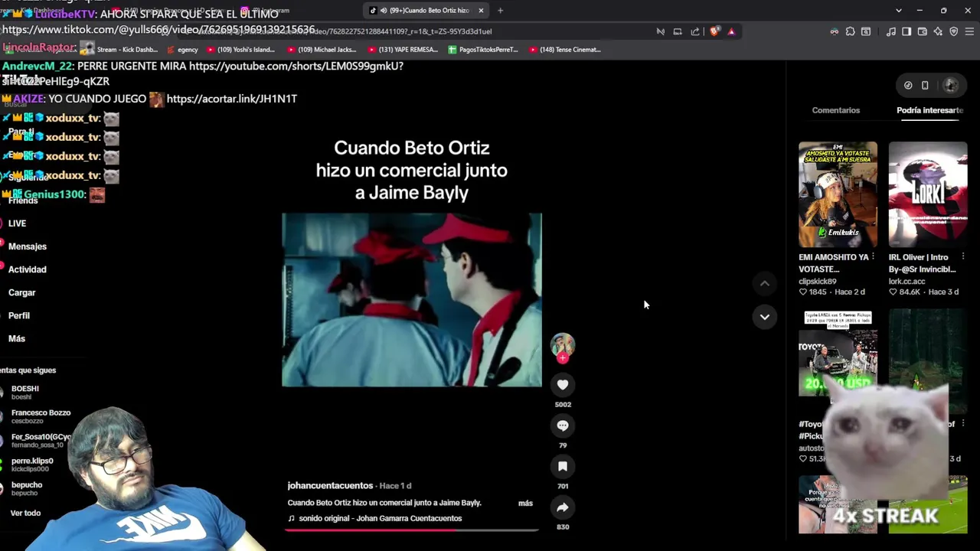This screenshot has height=551, width=980.
Task: Click the Brave Rewards triangle icon
Action: [731, 31]
